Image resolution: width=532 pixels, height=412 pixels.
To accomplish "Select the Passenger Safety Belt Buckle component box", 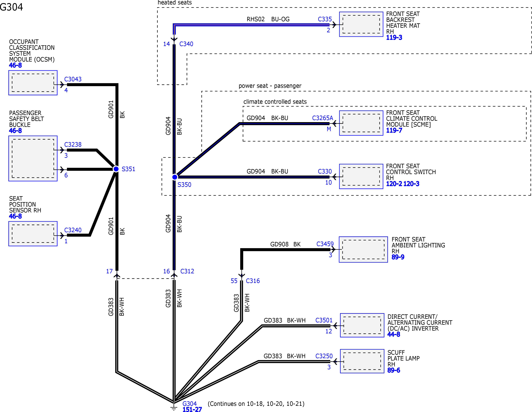I will pos(33,158).
